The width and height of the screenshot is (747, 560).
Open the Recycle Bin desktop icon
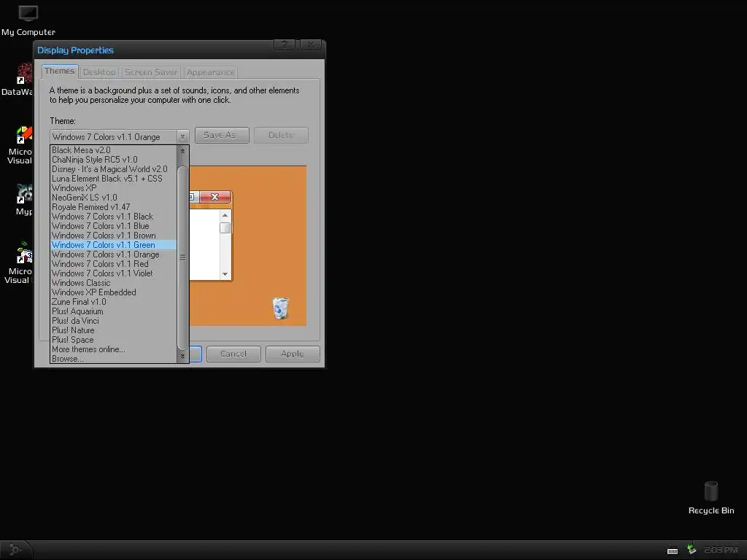[x=711, y=497]
